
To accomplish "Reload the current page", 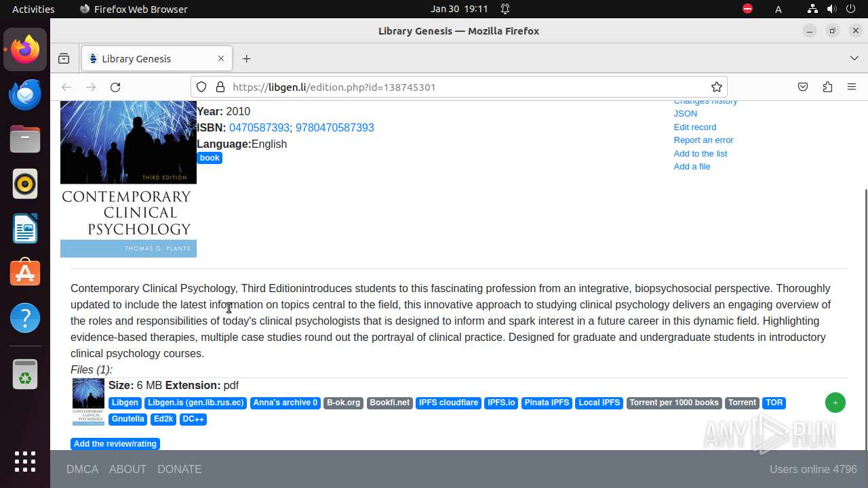I will pos(115,87).
